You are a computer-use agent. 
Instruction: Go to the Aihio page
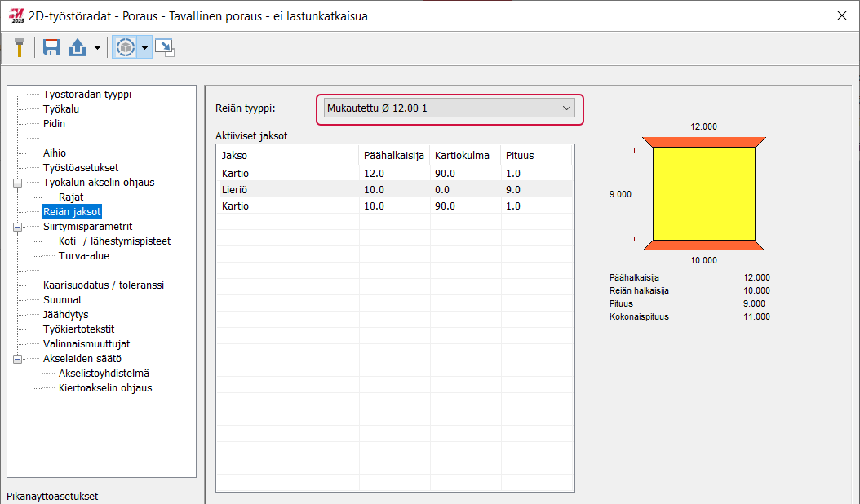coord(55,153)
